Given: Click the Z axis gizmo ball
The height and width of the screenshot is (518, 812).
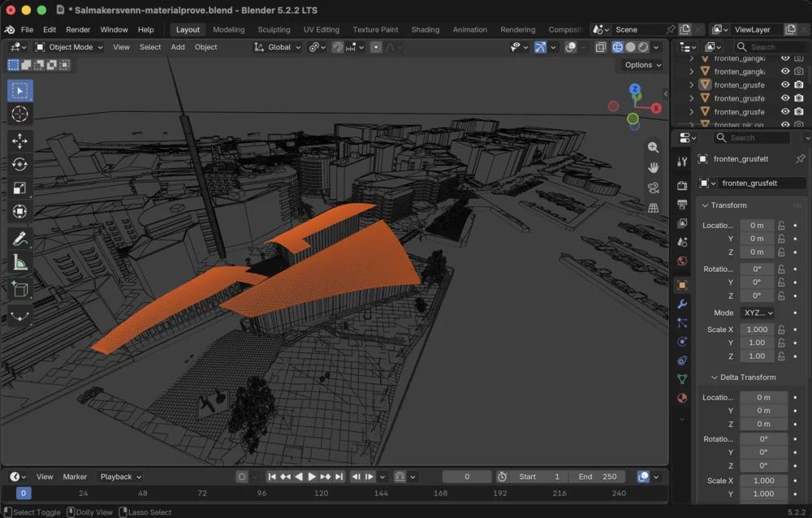Looking at the screenshot, I should coord(635,89).
